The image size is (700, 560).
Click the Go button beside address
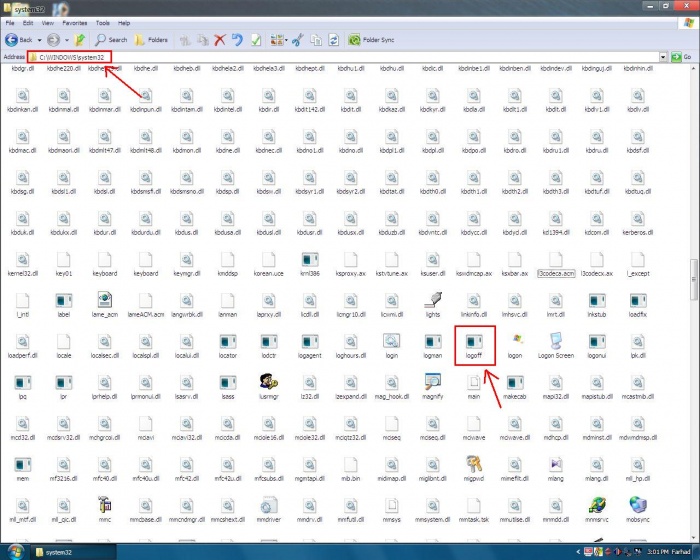point(681,57)
